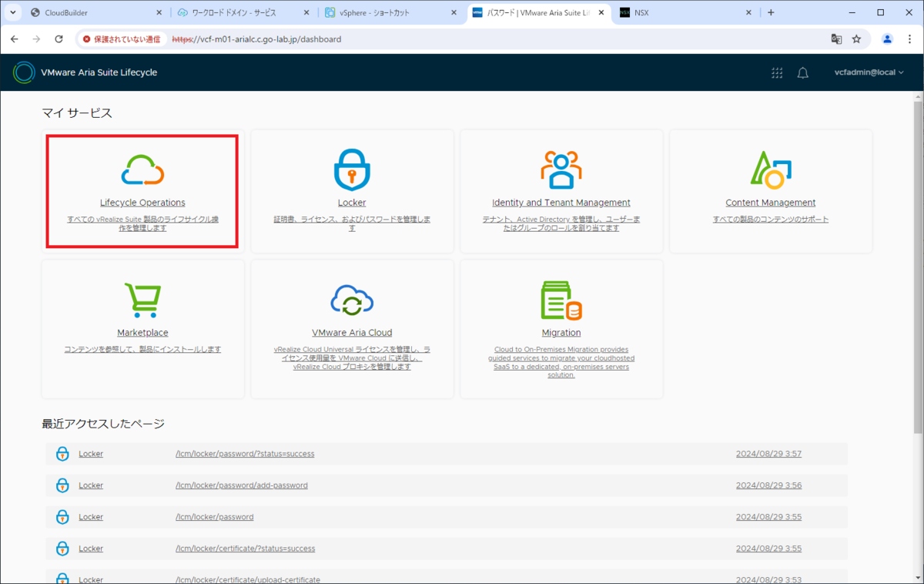The image size is (924, 584).
Task: Click the Locker label in the 3:57 row
Action: [91, 454]
